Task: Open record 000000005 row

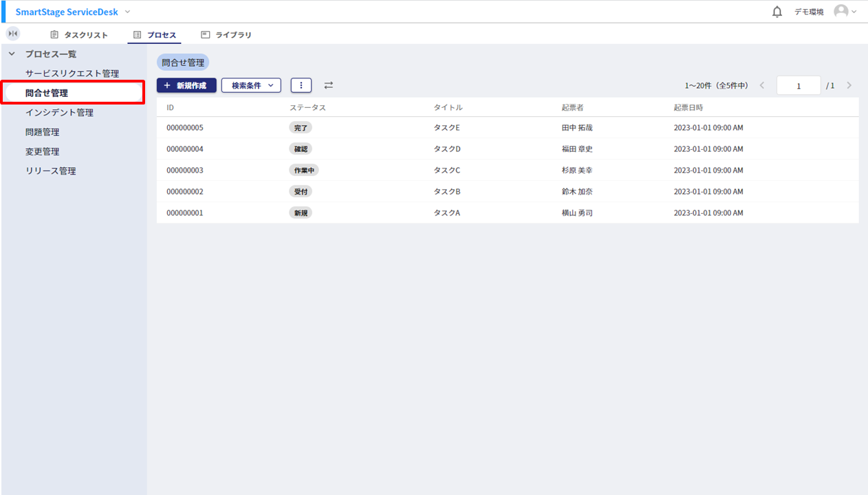Action: (185, 128)
